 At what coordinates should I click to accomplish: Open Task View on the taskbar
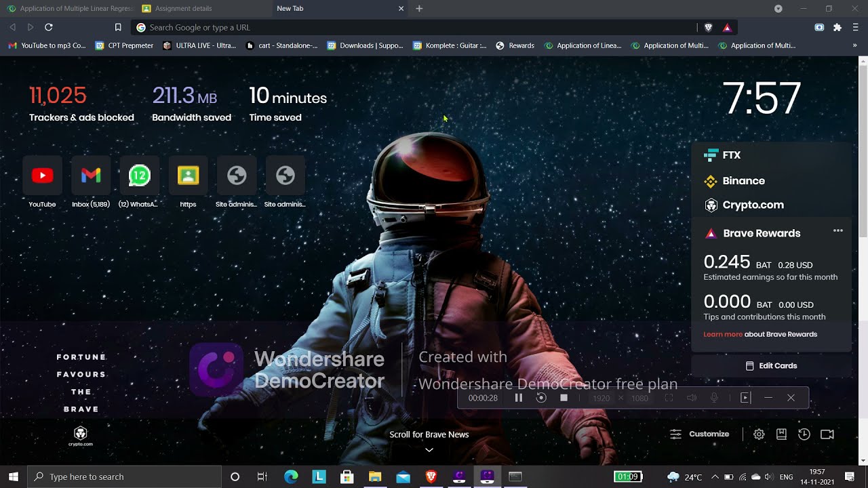262,476
